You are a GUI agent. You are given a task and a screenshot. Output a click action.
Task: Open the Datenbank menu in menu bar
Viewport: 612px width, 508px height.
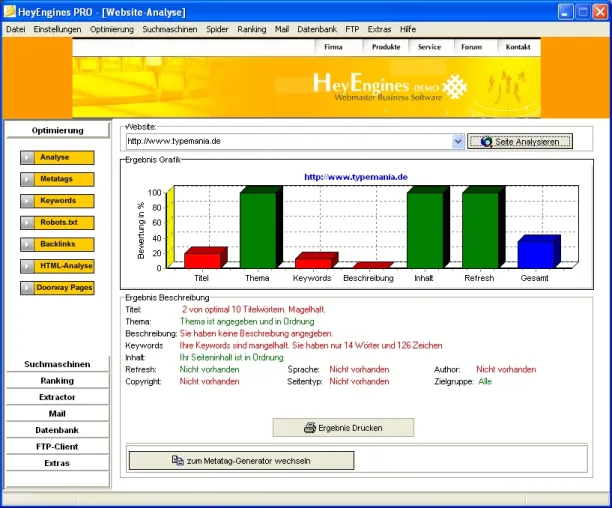pos(317,29)
